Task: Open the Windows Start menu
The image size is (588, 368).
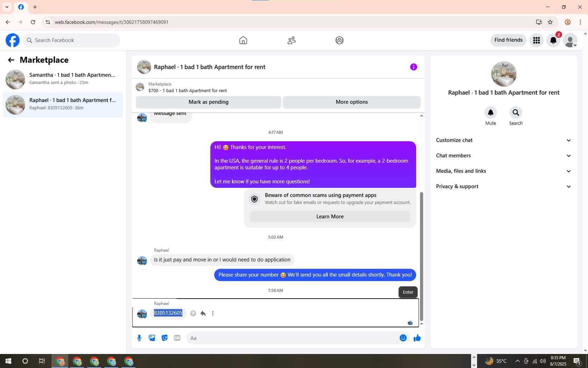Action: (8, 361)
